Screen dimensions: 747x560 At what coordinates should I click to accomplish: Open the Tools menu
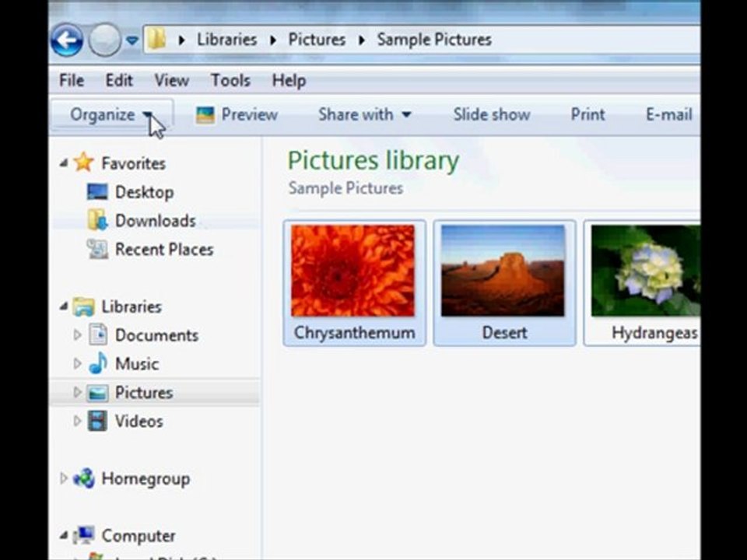230,80
